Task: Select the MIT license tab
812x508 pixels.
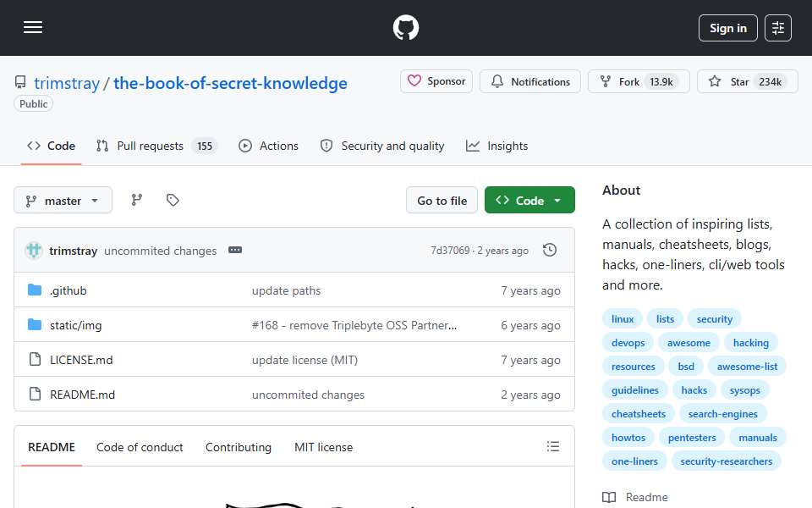Action: click(324, 447)
